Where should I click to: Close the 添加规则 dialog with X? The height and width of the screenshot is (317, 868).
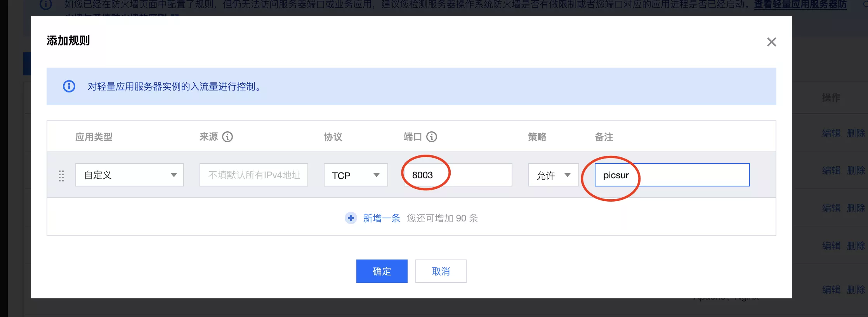(771, 42)
